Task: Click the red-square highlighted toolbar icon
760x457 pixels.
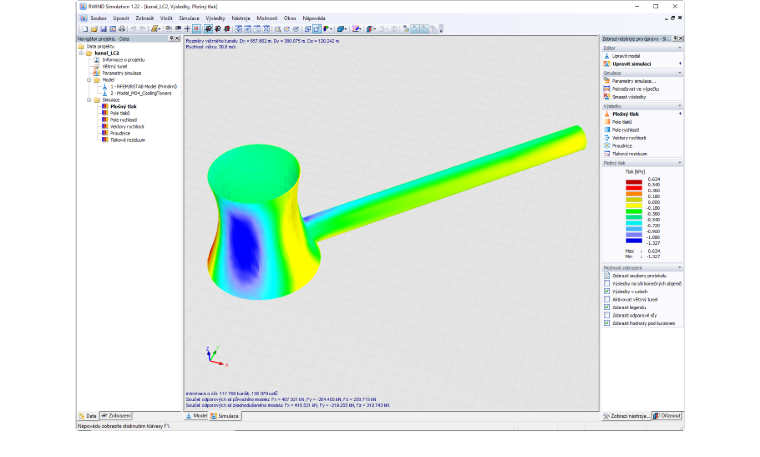Action: point(197,29)
